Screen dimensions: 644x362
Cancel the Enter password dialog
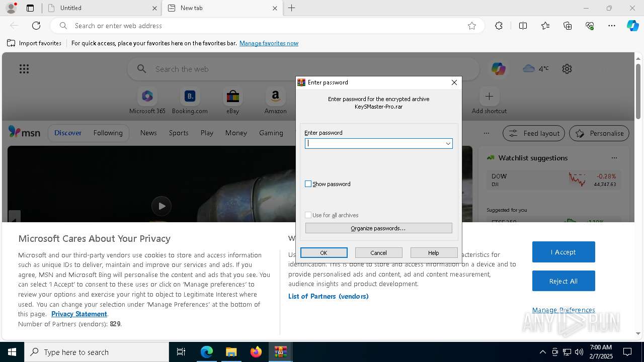pyautogui.click(x=378, y=253)
